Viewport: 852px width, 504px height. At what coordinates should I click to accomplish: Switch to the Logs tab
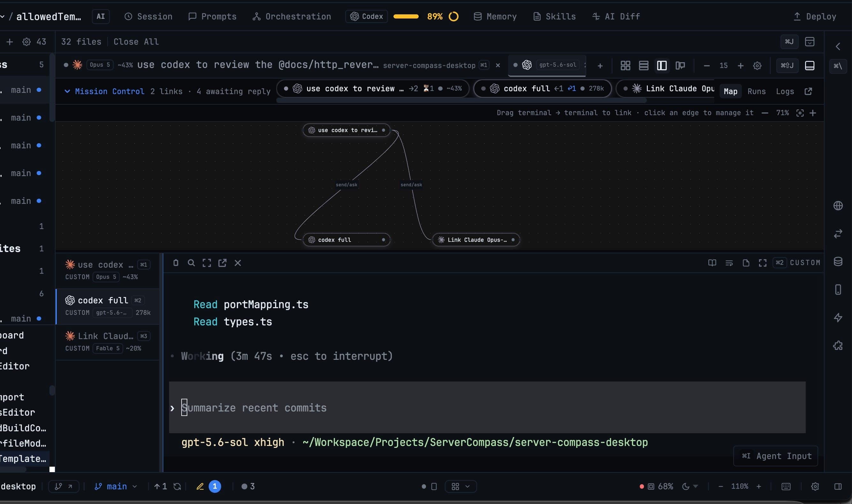point(785,91)
